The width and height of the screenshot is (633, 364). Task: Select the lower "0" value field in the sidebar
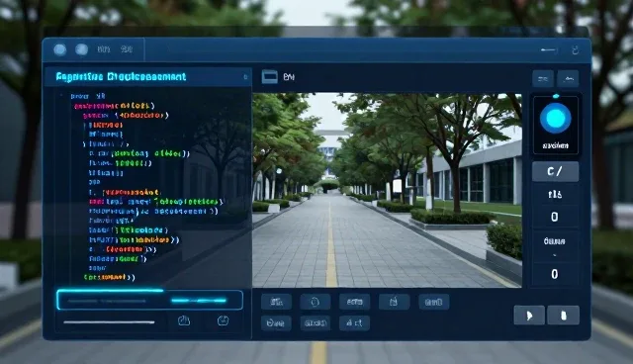(555, 274)
